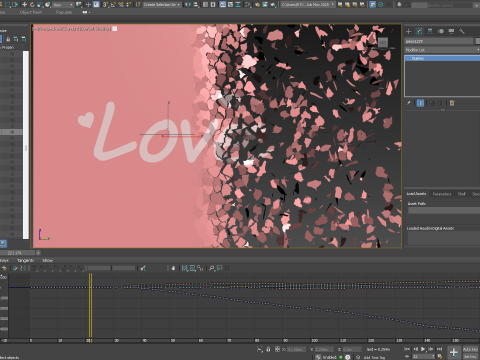Open the Hierarchy tab in command panel
The width and height of the screenshot is (480, 360).
point(430,31)
